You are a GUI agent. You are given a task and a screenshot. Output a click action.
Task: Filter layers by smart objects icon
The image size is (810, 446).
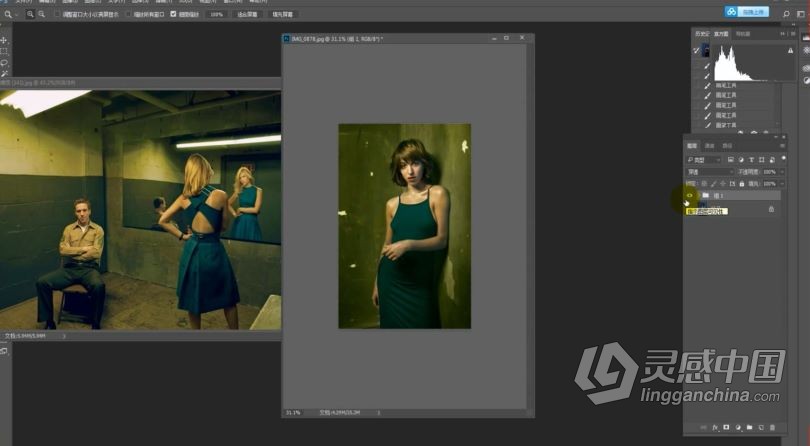tap(772, 160)
